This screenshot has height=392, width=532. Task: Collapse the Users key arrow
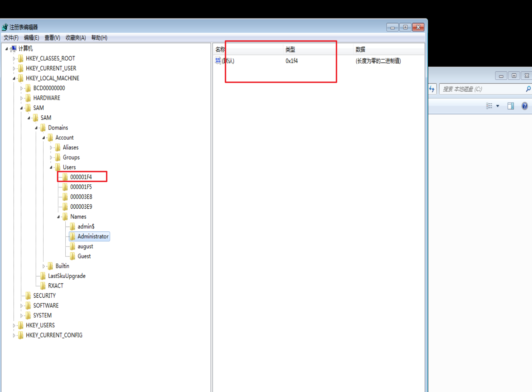[x=51, y=167]
